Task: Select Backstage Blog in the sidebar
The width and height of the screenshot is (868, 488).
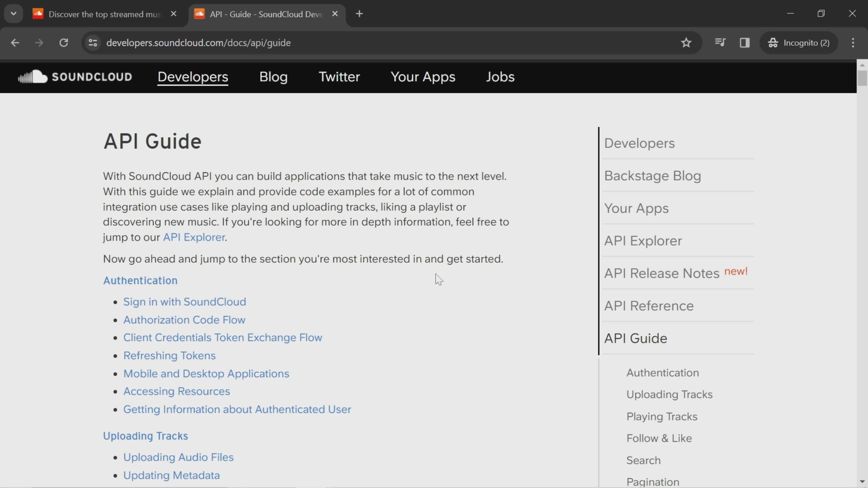Action: [x=652, y=176]
